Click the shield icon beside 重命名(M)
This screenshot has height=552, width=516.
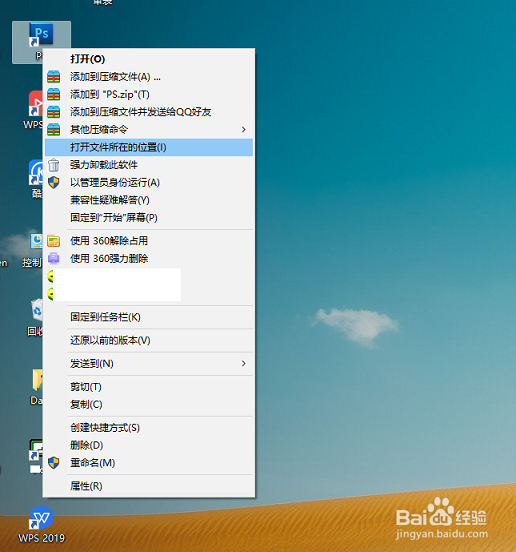pyautogui.click(x=54, y=463)
